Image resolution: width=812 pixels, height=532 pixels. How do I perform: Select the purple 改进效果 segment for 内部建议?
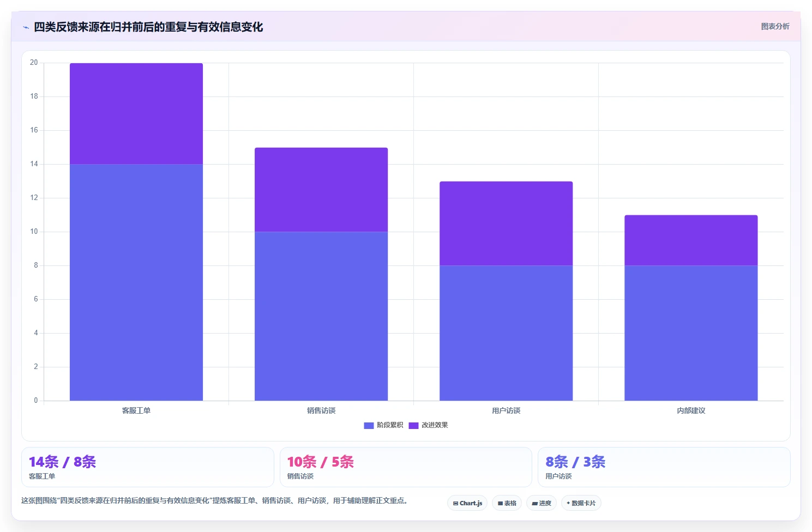point(691,240)
